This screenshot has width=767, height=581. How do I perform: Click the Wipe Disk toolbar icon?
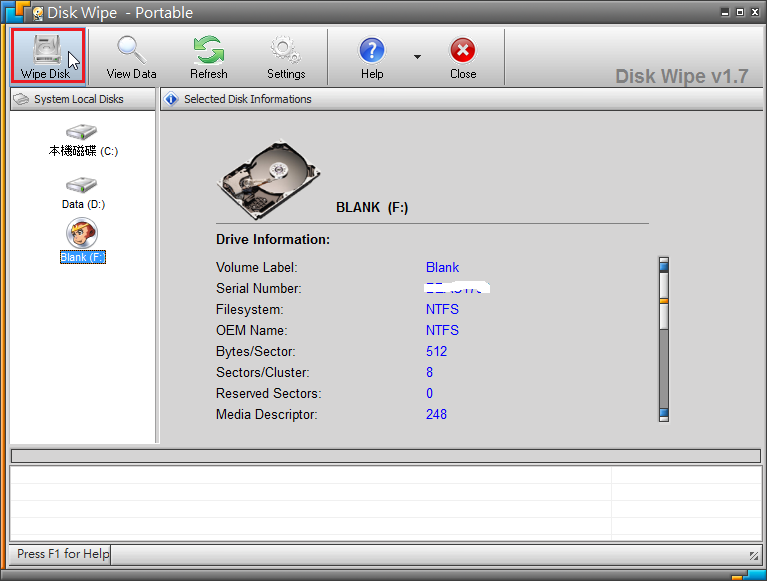(x=46, y=56)
